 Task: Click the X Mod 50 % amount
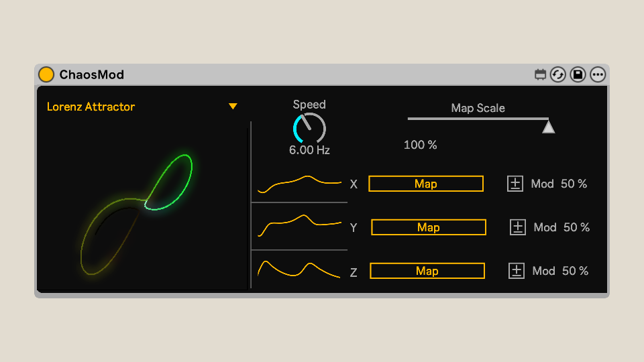click(x=573, y=184)
